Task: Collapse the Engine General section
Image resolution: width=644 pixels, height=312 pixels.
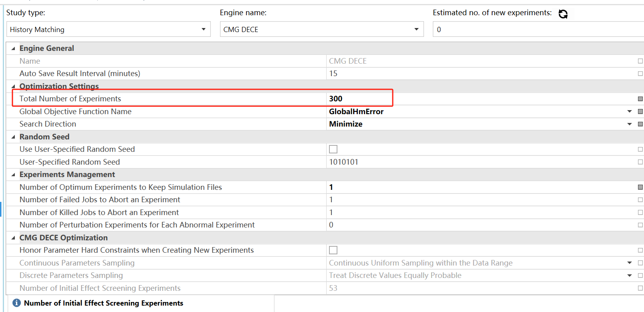Action: click(x=13, y=48)
